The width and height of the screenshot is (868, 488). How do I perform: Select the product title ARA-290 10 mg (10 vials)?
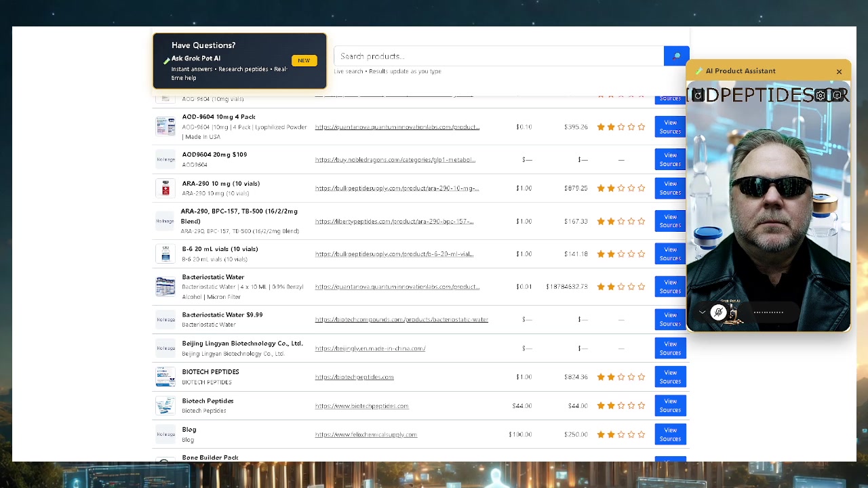pyautogui.click(x=220, y=184)
